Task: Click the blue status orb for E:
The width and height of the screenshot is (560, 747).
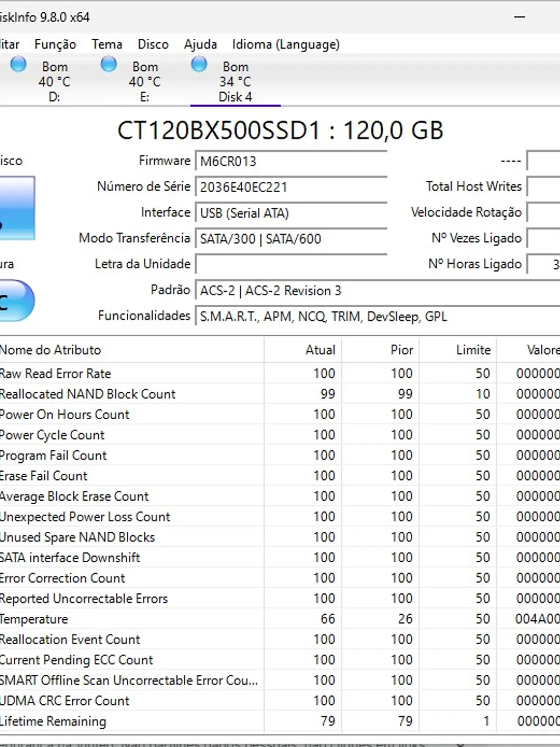Action: tap(109, 64)
